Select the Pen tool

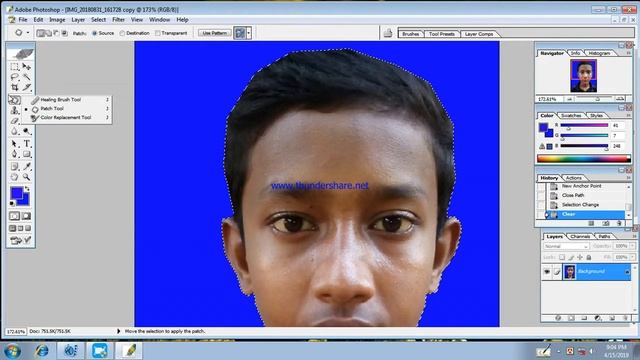(15, 154)
